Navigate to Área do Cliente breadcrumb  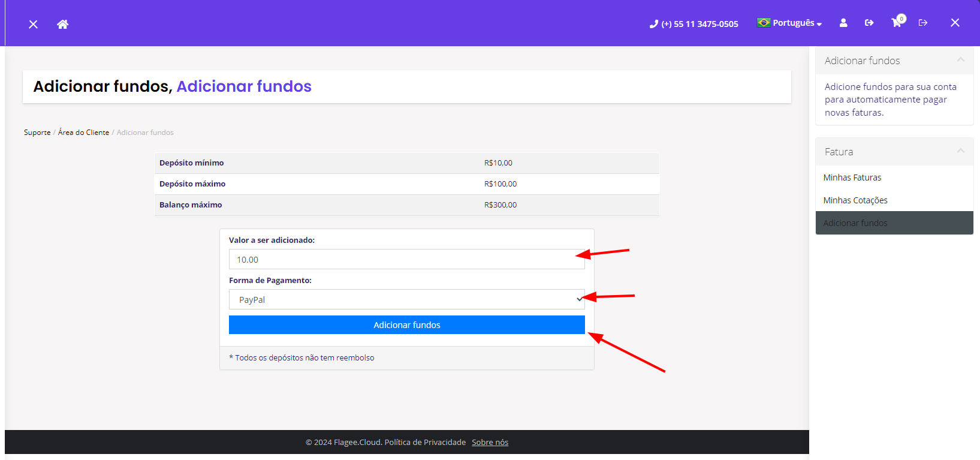[83, 133]
